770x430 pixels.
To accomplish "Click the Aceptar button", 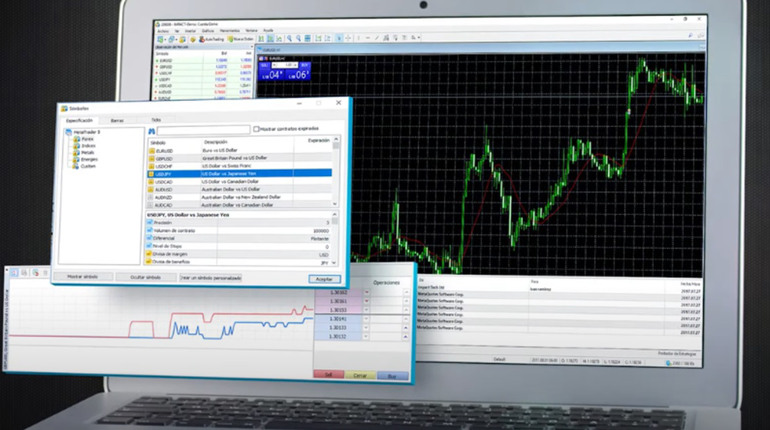I will point(324,279).
